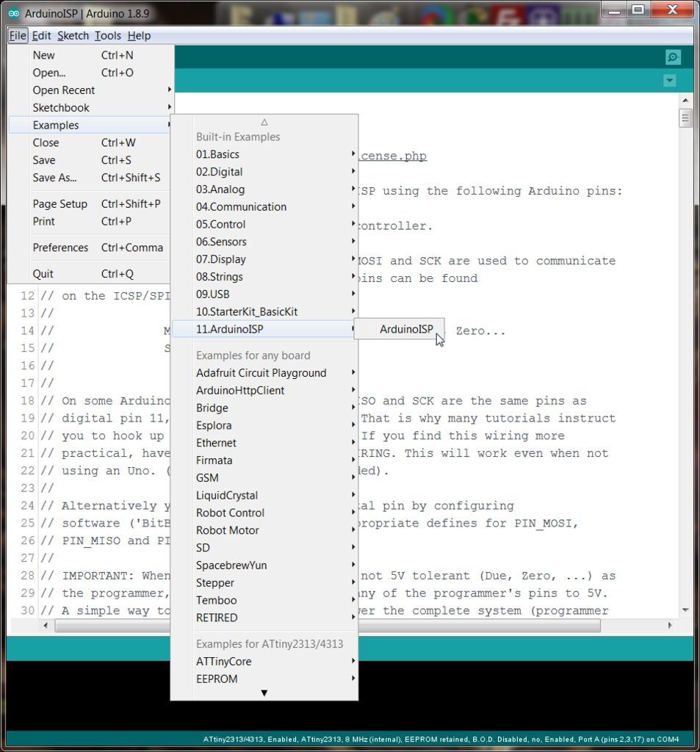Expand the Stepper examples submenu
Image resolution: width=700 pixels, height=752 pixels.
point(215,582)
